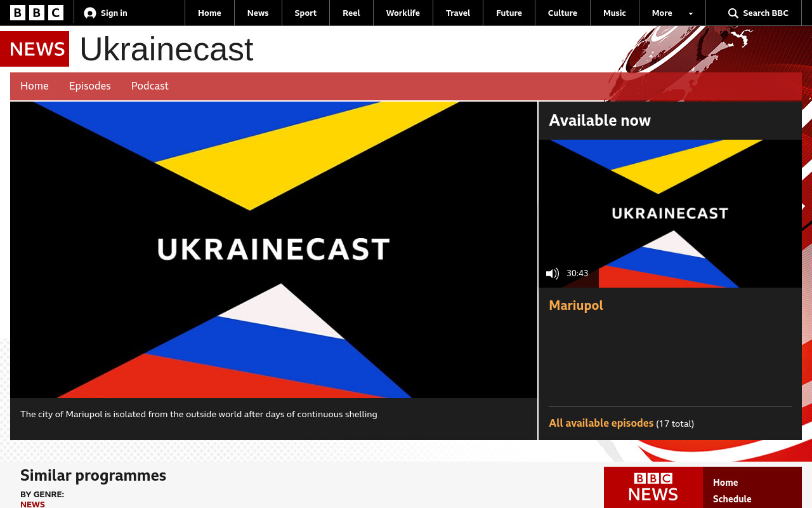
Task: Select Future in the navigation bar
Action: 509,13
